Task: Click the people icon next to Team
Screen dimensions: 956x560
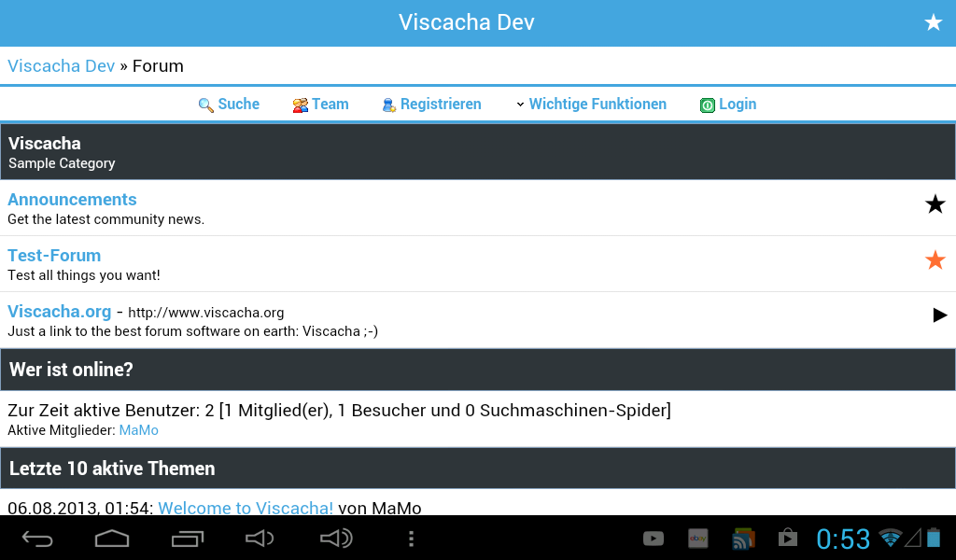Action: pos(300,105)
